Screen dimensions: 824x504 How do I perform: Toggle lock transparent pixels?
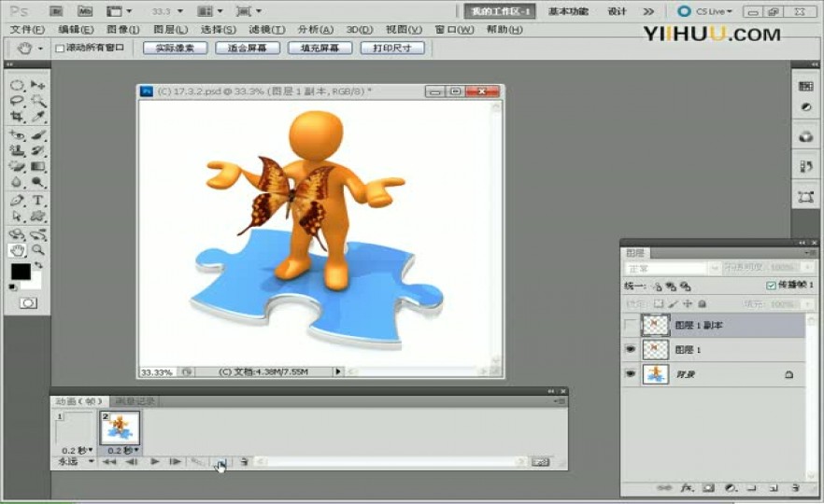(x=659, y=304)
